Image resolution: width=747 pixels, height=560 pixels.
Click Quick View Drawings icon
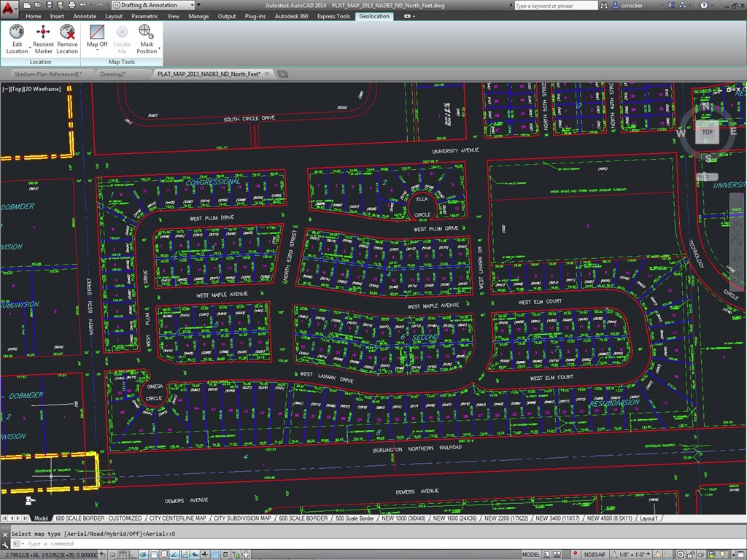click(557, 554)
